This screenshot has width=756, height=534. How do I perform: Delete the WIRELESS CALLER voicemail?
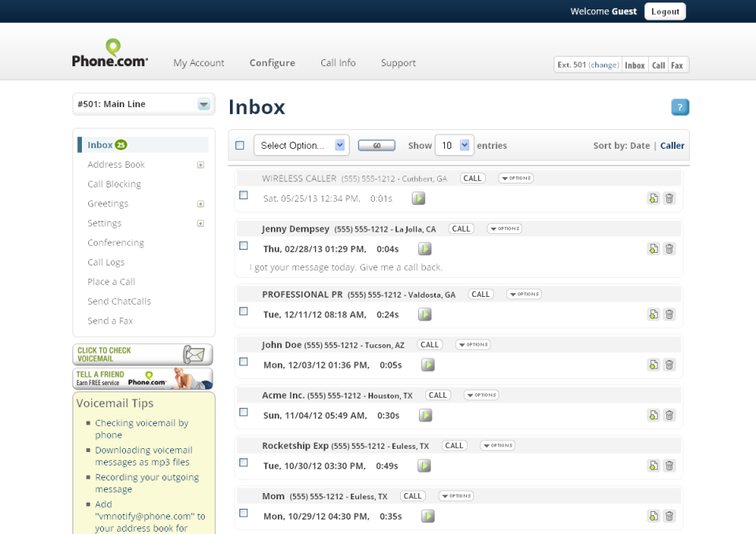click(669, 198)
